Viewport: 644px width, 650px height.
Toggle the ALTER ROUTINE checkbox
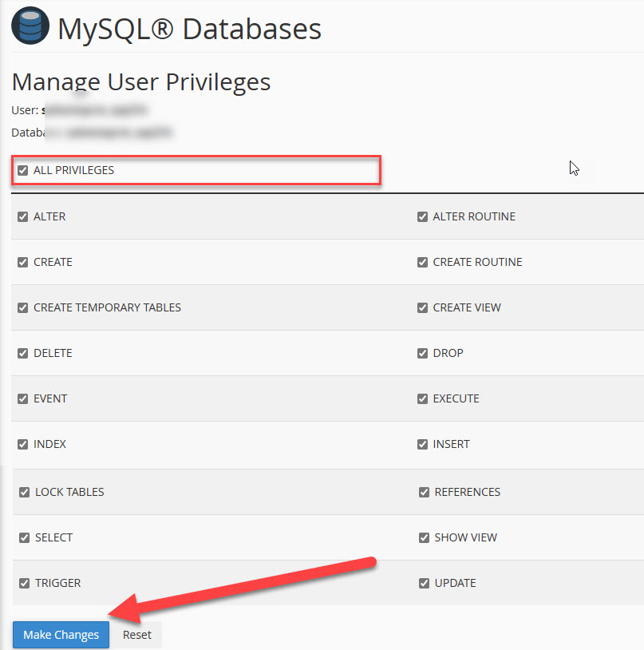[422, 216]
